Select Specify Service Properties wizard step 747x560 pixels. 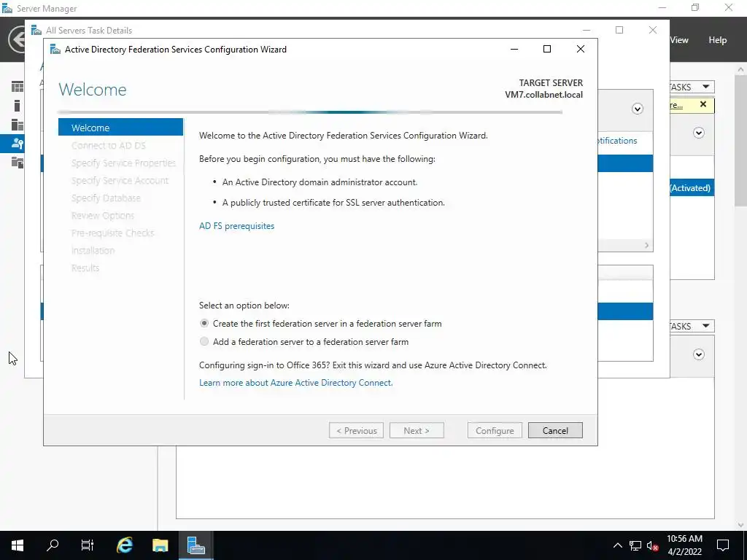tap(123, 163)
